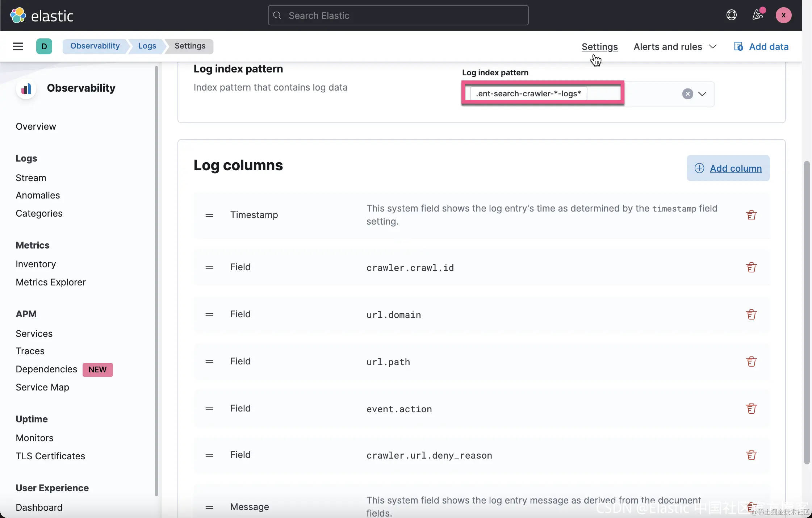This screenshot has width=812, height=518.
Task: Focus the Search Elastic field
Action: [x=398, y=15]
